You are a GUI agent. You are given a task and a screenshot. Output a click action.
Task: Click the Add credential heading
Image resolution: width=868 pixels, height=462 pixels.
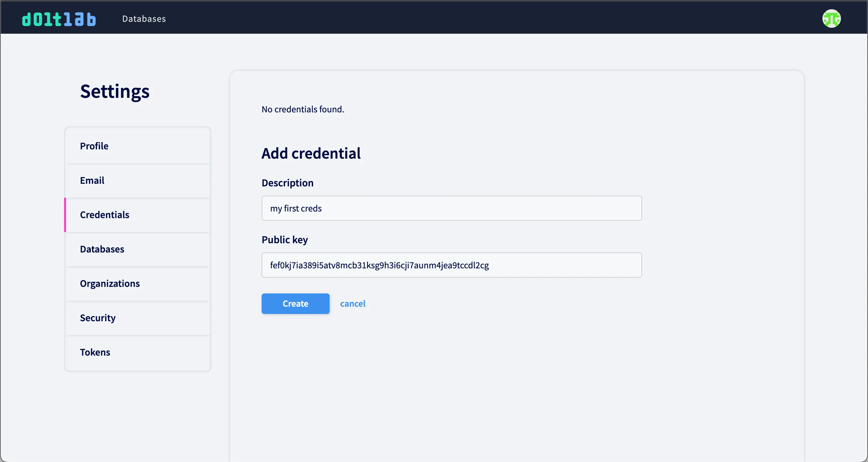click(x=311, y=153)
